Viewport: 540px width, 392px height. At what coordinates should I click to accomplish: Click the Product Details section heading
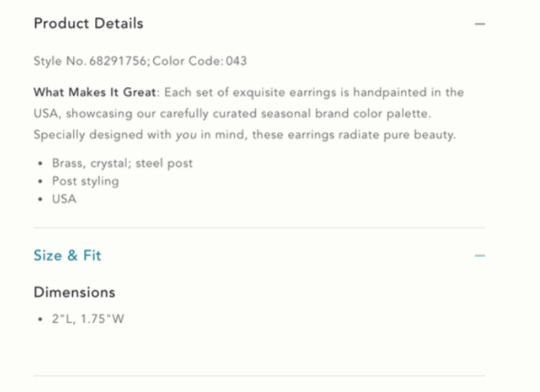(x=89, y=24)
